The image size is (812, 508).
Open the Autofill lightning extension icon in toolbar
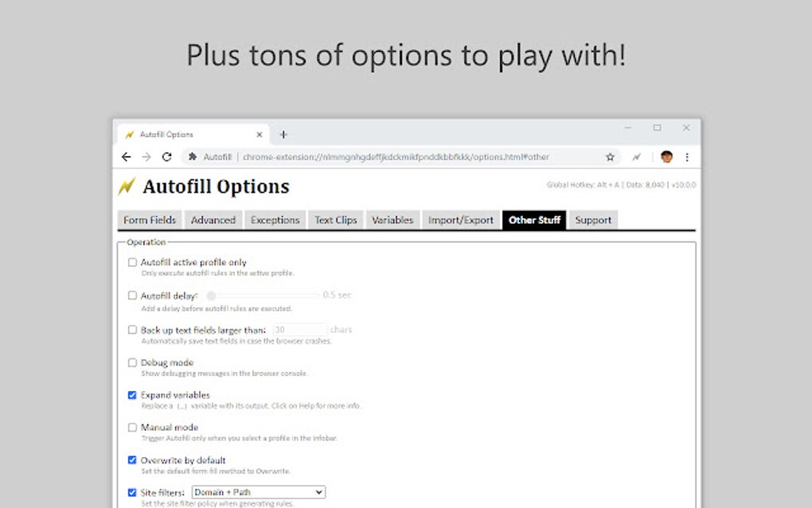636,157
